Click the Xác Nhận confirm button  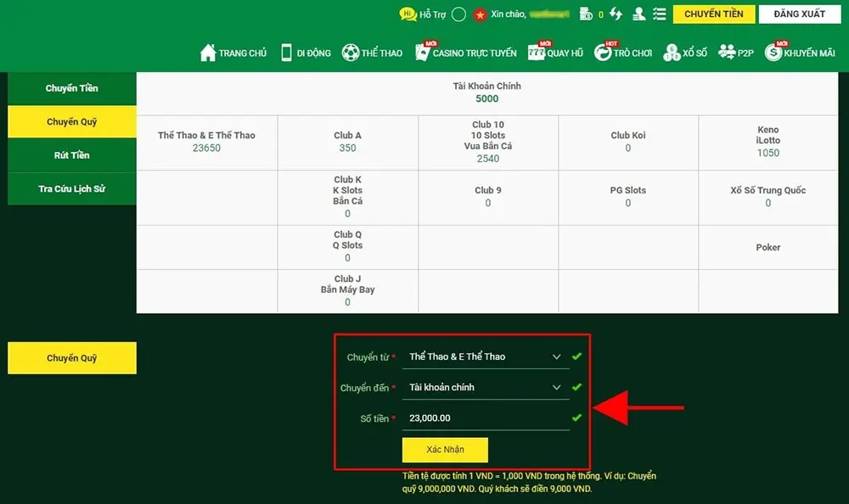click(x=445, y=450)
